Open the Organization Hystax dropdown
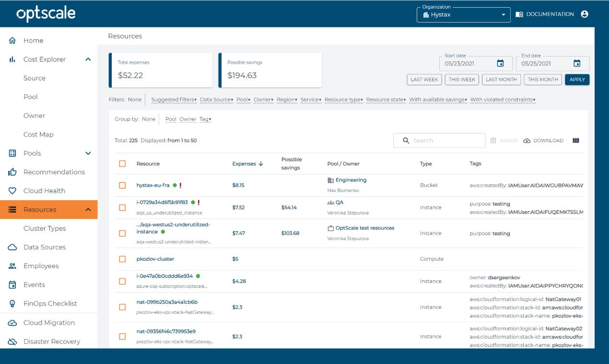This screenshot has width=609, height=364. (463, 14)
